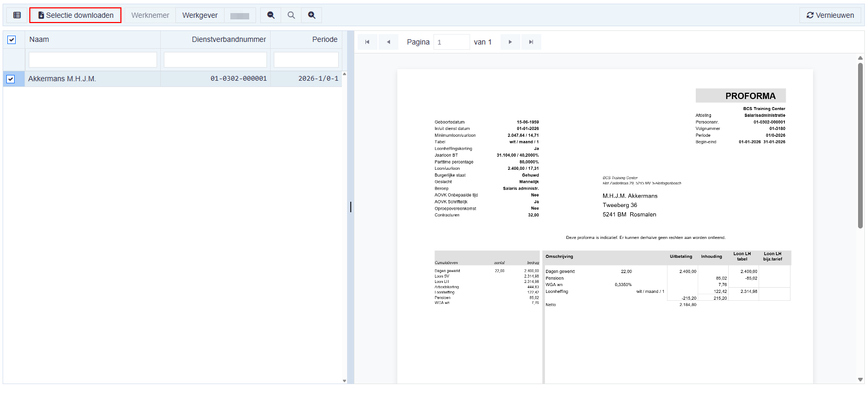
Task: Click period cell 2026-1/0-1
Action: [306, 79]
